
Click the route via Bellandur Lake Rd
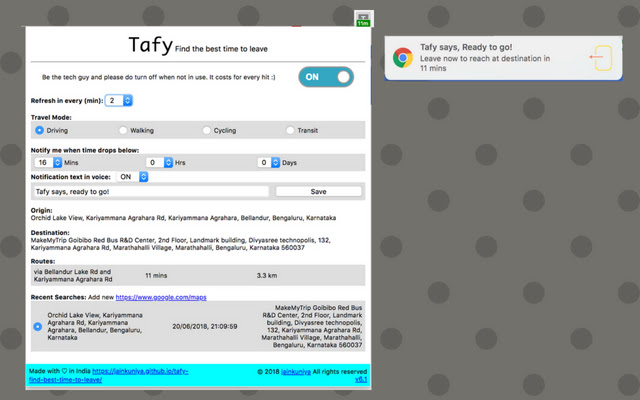(73, 276)
